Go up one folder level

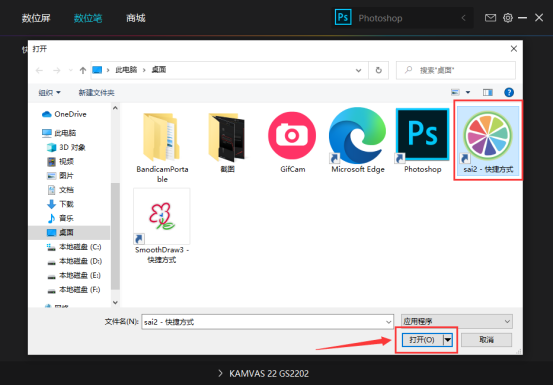83,70
